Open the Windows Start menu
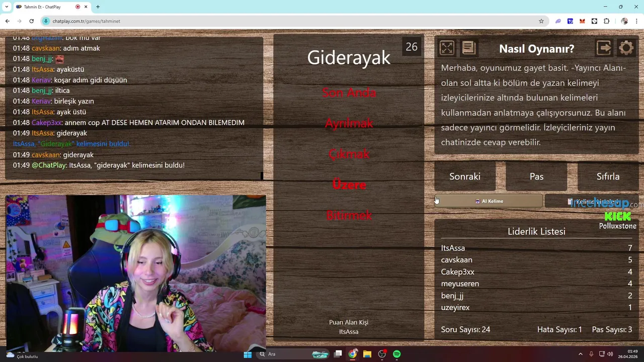644x362 pixels. click(248, 354)
